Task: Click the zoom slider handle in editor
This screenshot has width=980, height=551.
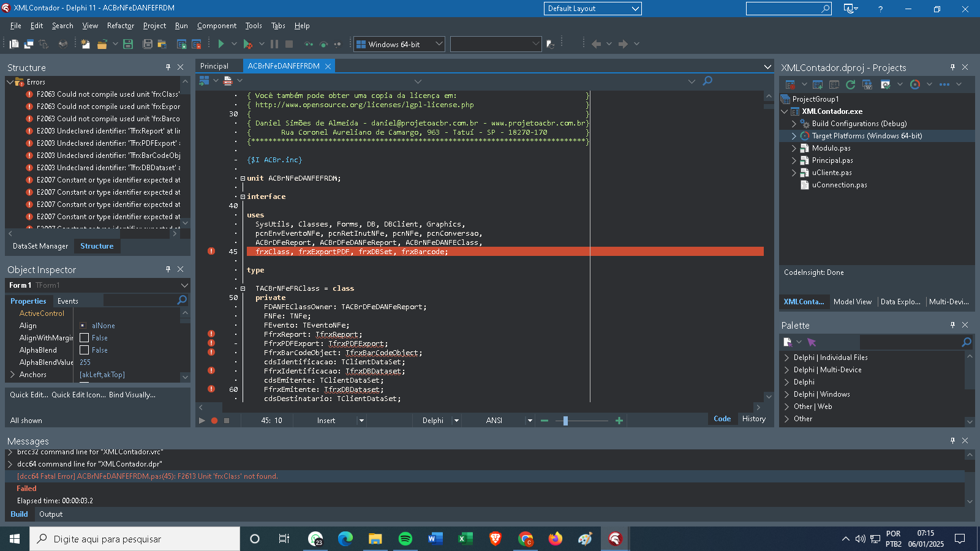Action: 565,421
